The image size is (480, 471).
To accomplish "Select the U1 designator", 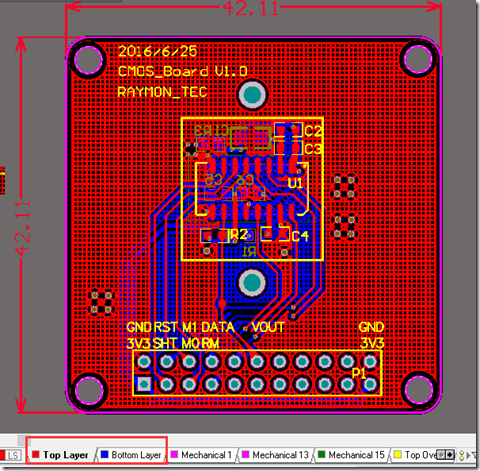I will click(x=295, y=183).
